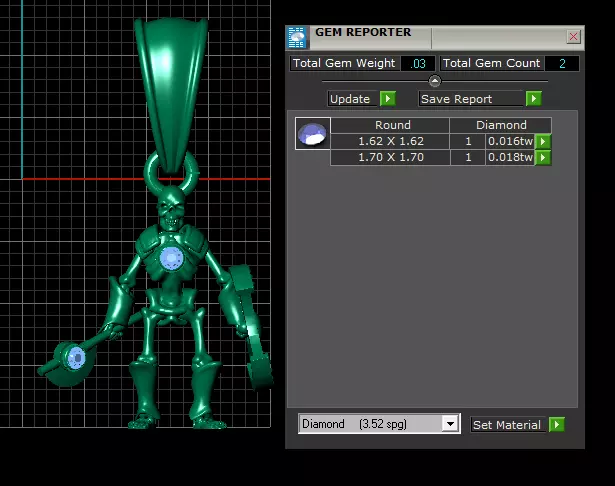Viewport: 615px width, 486px height.
Task: Select the gem on the mace head
Action: (x=76, y=358)
